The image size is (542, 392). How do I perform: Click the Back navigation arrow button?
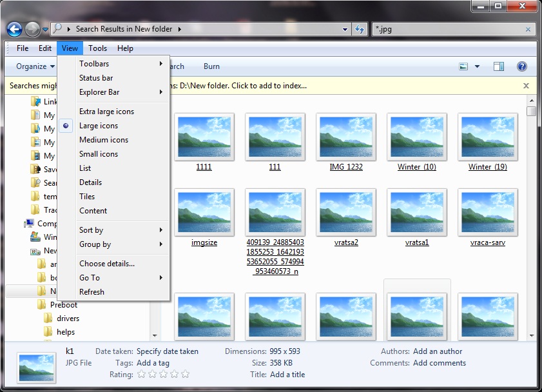click(x=14, y=29)
